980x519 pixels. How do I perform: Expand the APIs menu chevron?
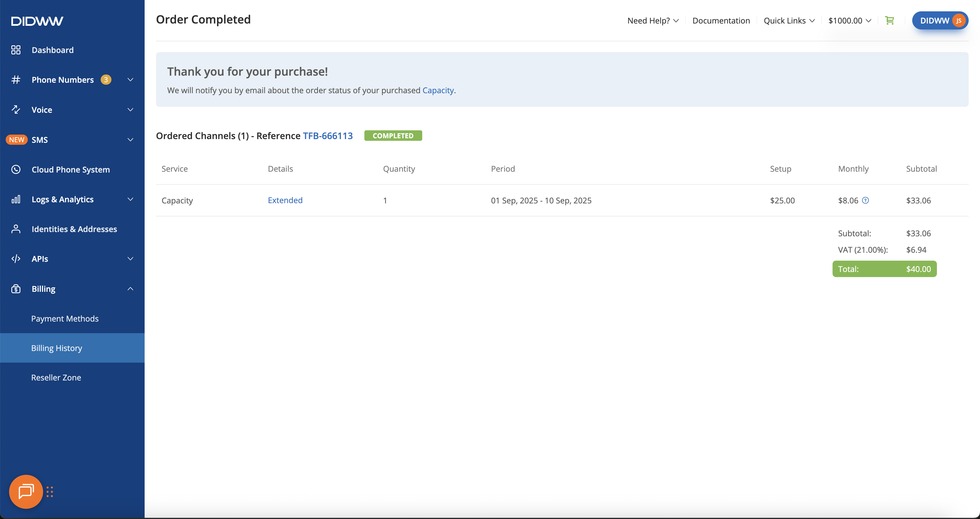click(130, 259)
